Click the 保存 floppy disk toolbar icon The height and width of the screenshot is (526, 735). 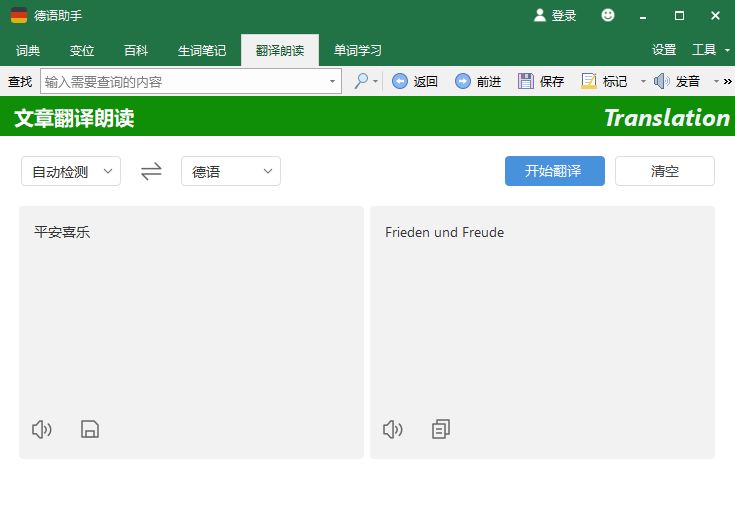(525, 81)
